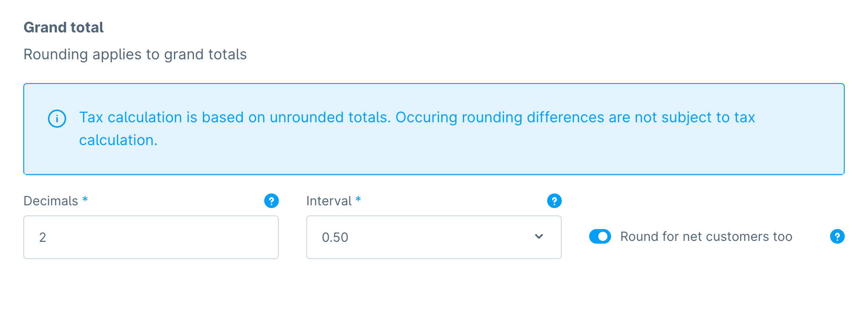
Task: Select the 0.50 value in Interval
Action: tap(335, 237)
